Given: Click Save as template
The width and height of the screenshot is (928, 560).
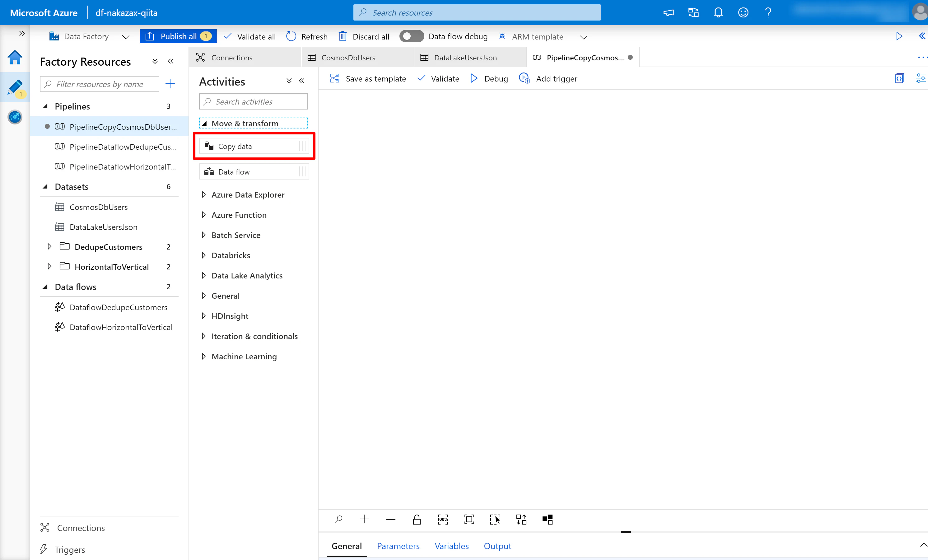Looking at the screenshot, I should (368, 79).
